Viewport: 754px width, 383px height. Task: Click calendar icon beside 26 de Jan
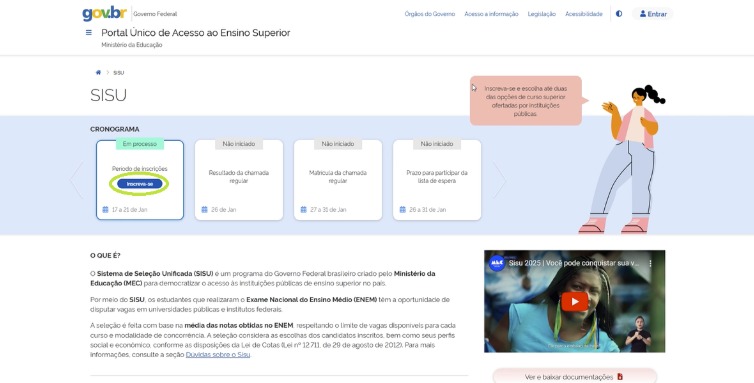(204, 209)
